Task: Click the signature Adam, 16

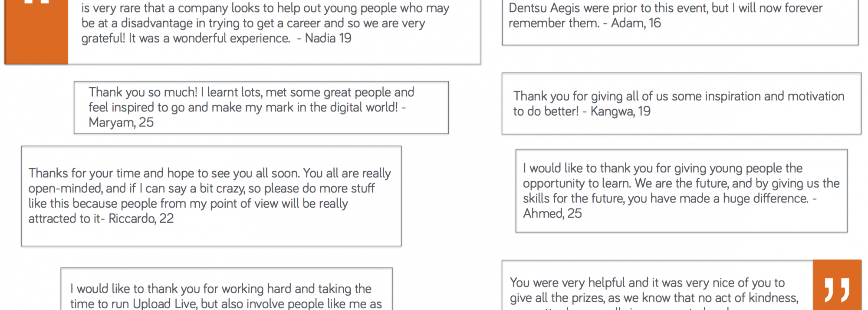Action: pos(636,23)
